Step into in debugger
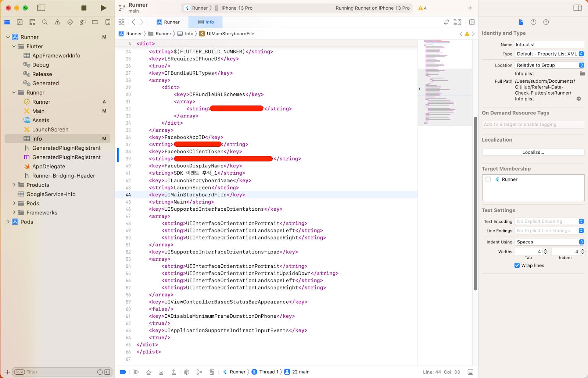Image resolution: width=588 pixels, height=378 pixels. click(161, 372)
